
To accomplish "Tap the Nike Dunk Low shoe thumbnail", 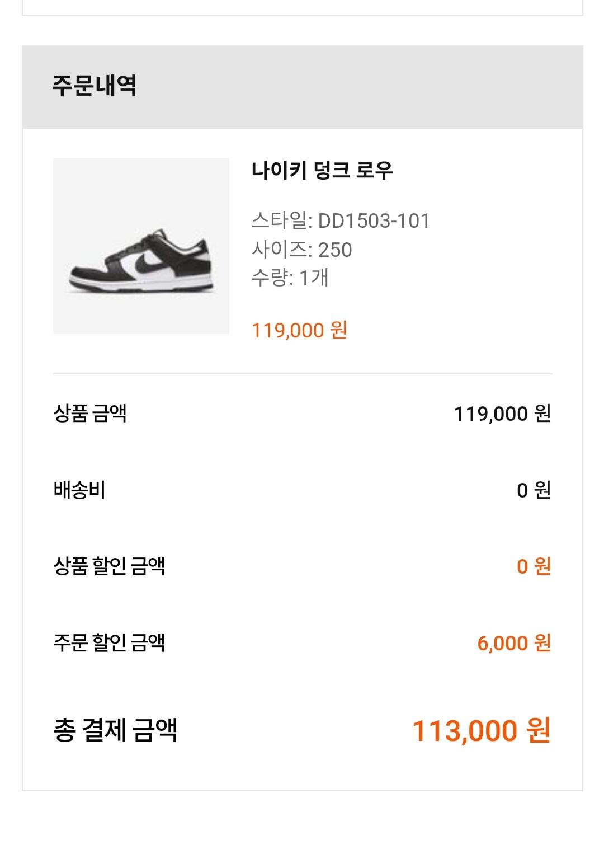I will 141,246.
